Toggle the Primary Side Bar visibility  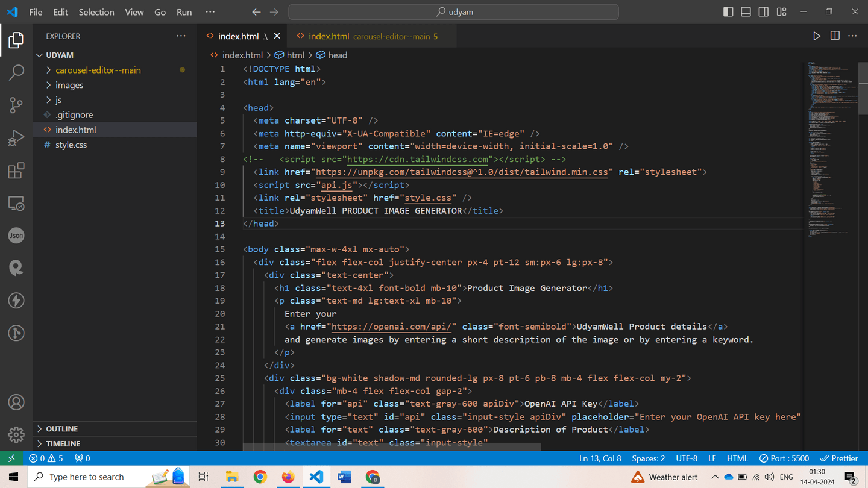(728, 12)
